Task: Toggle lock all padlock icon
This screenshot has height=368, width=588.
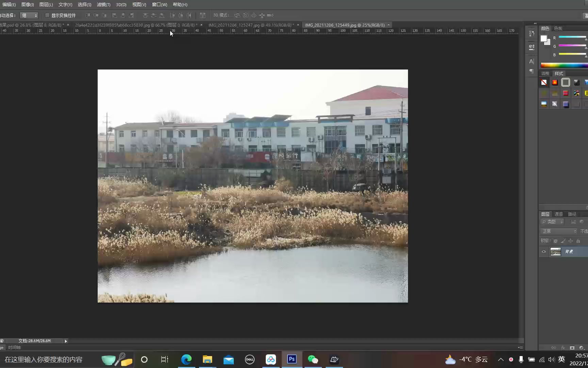Action: coord(578,241)
